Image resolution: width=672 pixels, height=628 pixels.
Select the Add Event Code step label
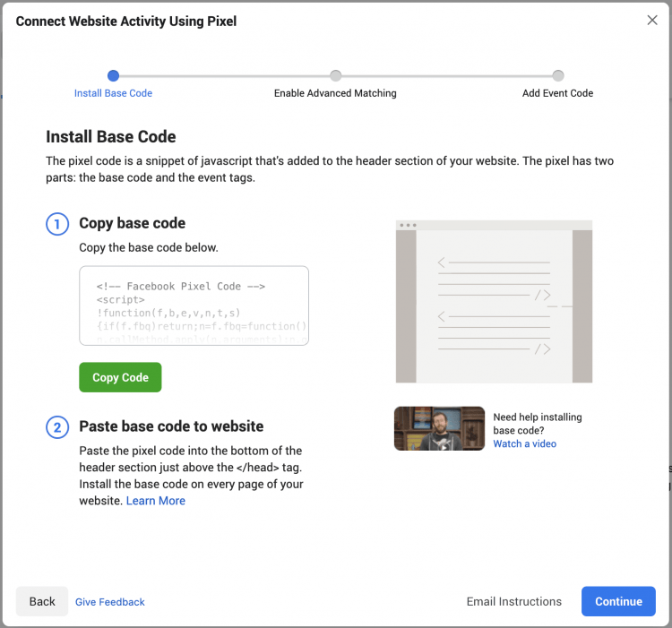pos(557,93)
